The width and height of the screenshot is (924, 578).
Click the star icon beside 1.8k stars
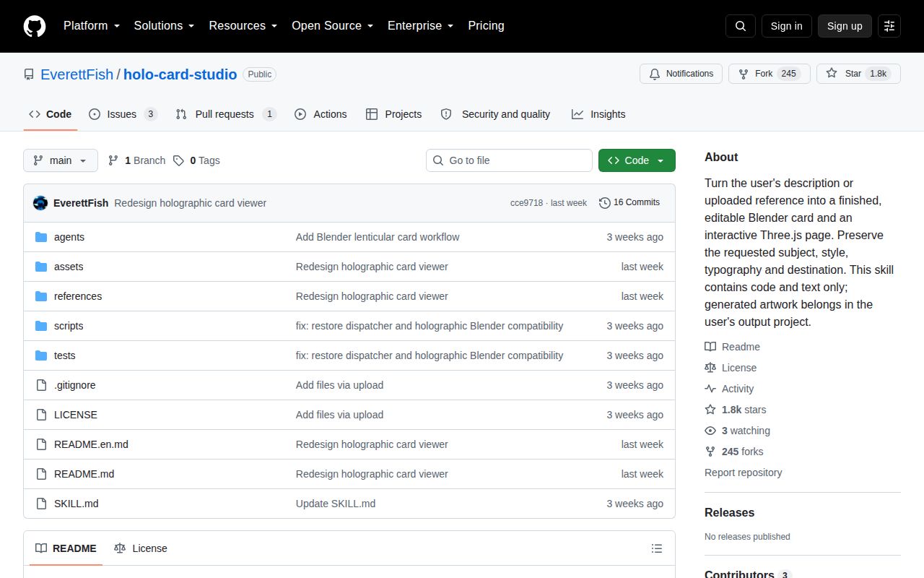coord(710,410)
